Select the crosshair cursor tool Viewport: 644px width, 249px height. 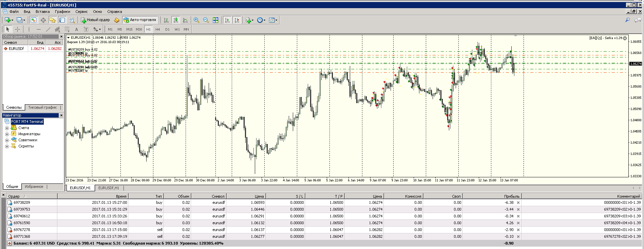(18, 29)
